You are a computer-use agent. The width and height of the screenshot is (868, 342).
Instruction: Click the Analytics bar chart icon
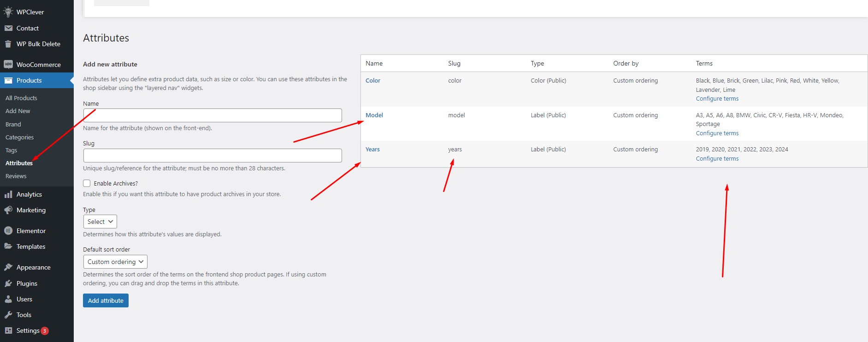8,194
